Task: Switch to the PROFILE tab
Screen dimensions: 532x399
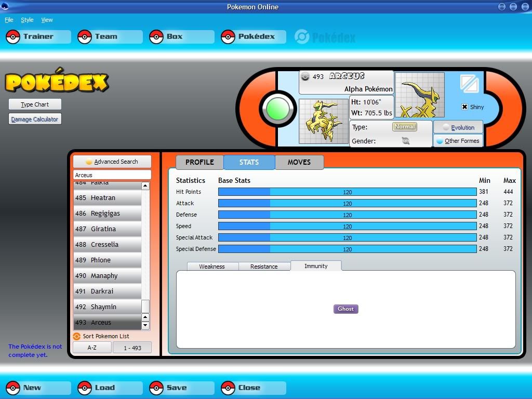Action: (x=199, y=162)
